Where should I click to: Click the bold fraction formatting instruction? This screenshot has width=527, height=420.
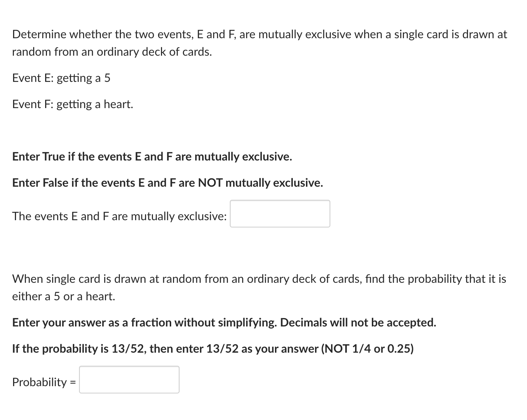pyautogui.click(x=224, y=322)
